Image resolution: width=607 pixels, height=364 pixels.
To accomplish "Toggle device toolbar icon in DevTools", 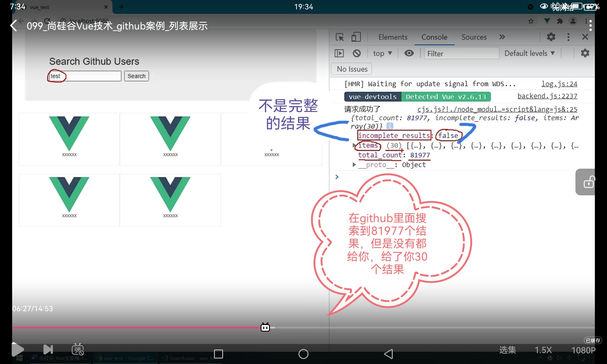I will [x=356, y=37].
